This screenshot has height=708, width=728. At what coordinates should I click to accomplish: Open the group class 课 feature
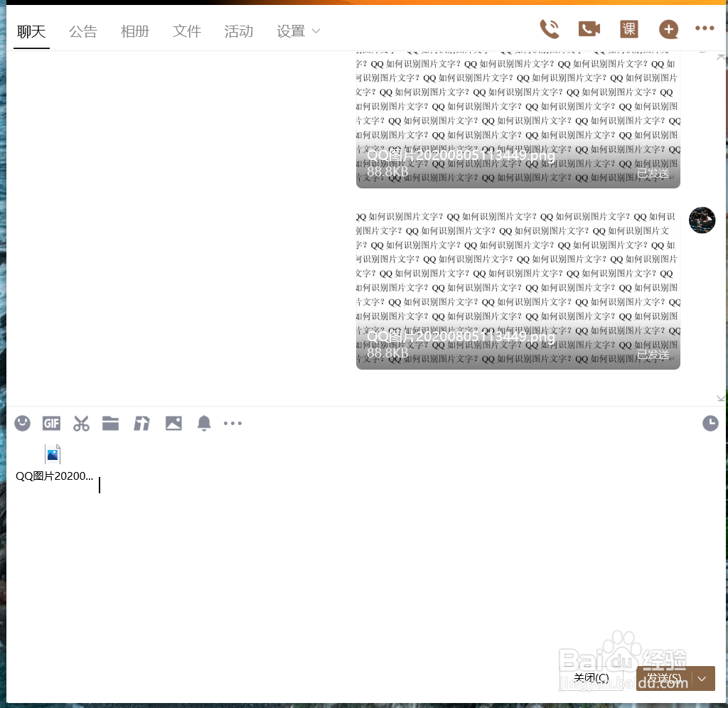pyautogui.click(x=629, y=29)
